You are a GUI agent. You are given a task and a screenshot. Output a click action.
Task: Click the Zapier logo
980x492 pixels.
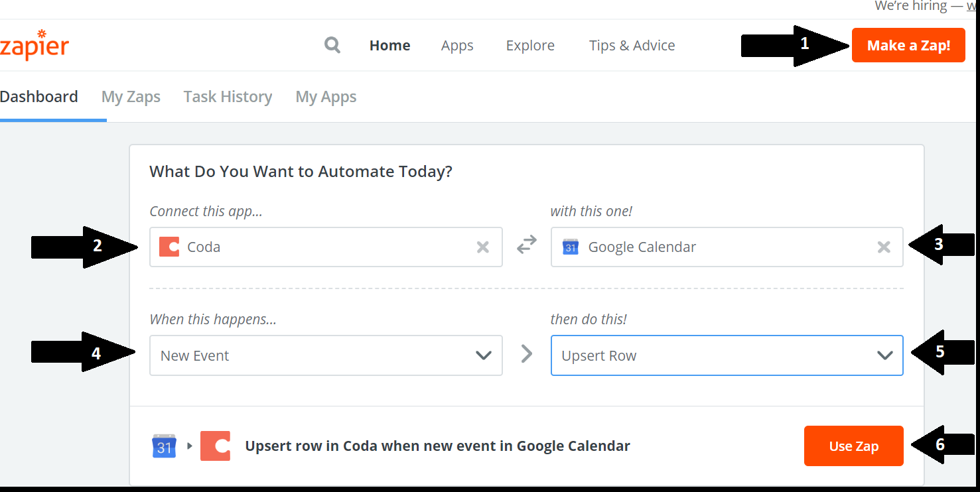[35, 44]
